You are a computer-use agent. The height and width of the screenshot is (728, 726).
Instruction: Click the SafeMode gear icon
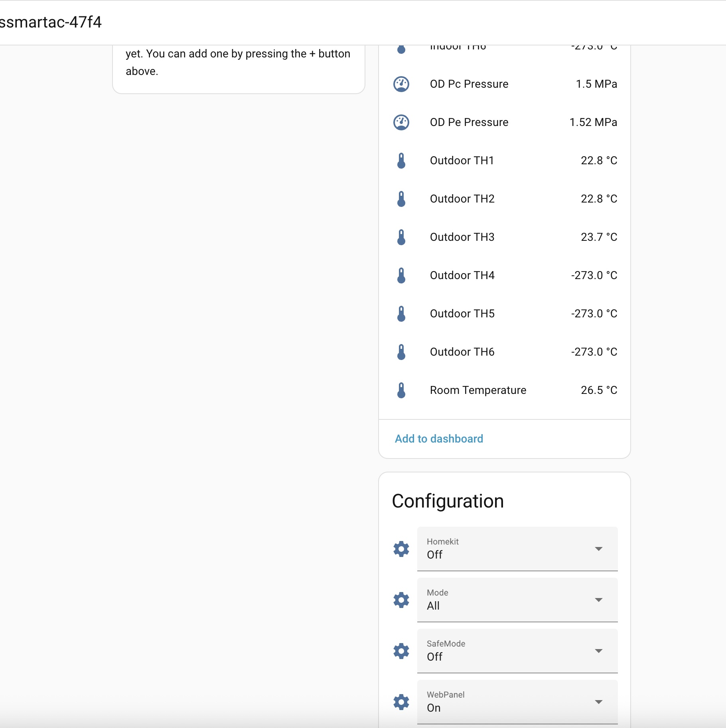coord(401,651)
